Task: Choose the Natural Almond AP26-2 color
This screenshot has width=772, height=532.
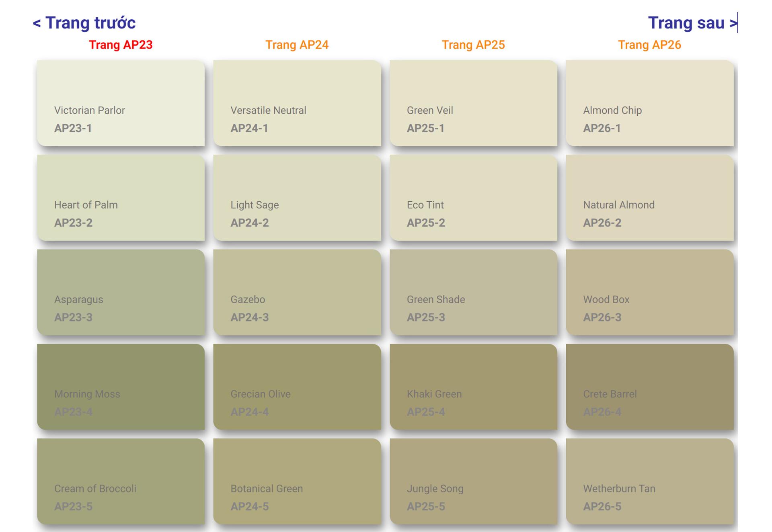Action: (649, 198)
